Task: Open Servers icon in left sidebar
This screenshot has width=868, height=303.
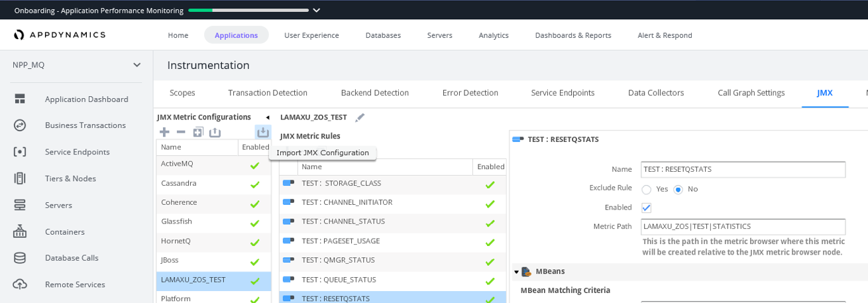Action: point(20,205)
